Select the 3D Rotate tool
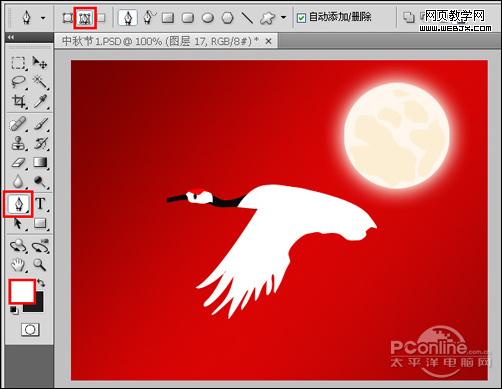The width and height of the screenshot is (502, 389). 18,247
